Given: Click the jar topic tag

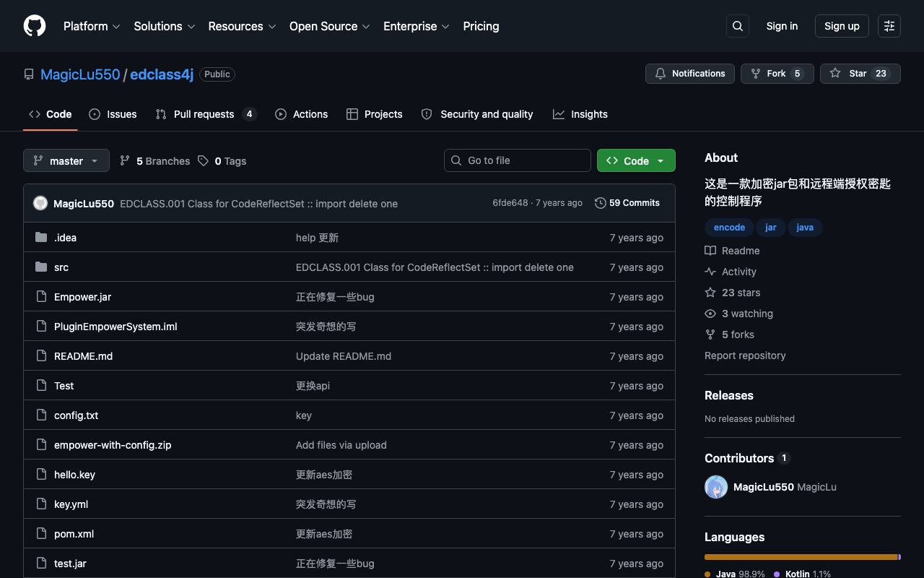Looking at the screenshot, I should 771,228.
